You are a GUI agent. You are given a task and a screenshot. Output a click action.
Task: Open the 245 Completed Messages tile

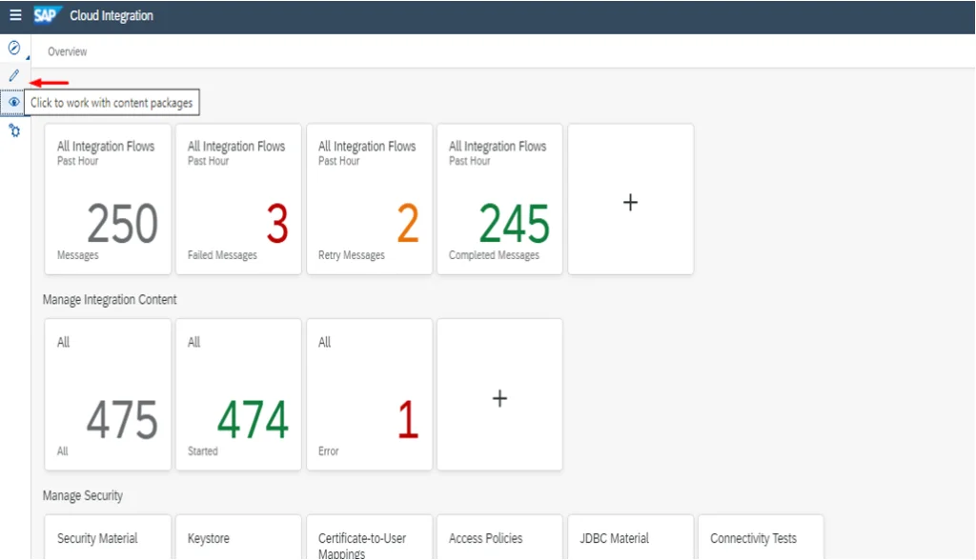point(499,200)
